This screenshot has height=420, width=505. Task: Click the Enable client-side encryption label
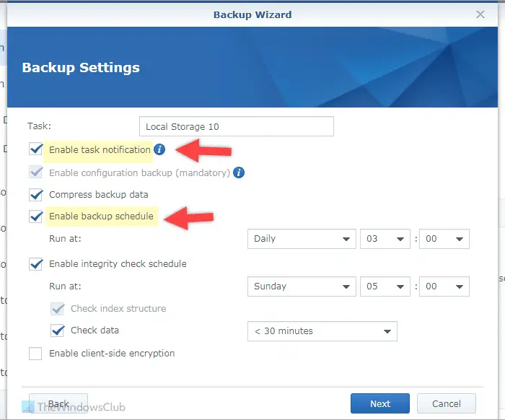click(112, 354)
